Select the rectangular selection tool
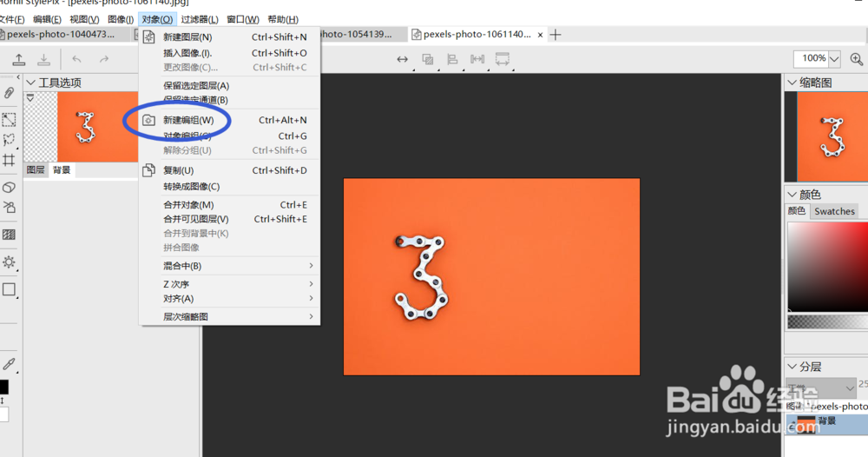The image size is (868, 457). [x=9, y=119]
